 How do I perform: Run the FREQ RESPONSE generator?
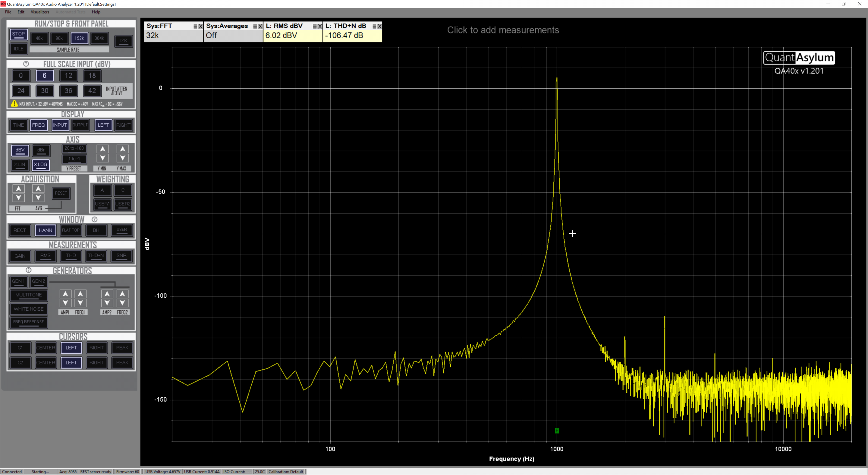29,322
